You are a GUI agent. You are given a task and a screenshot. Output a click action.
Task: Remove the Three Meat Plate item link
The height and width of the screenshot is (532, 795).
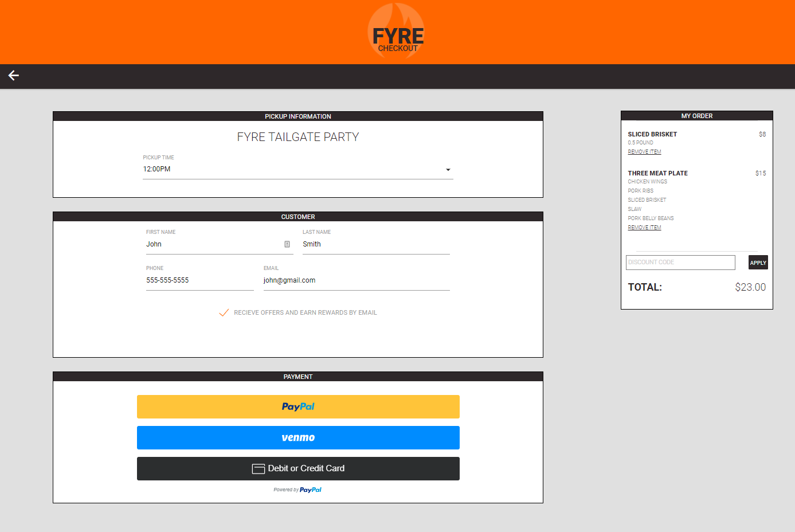point(644,228)
